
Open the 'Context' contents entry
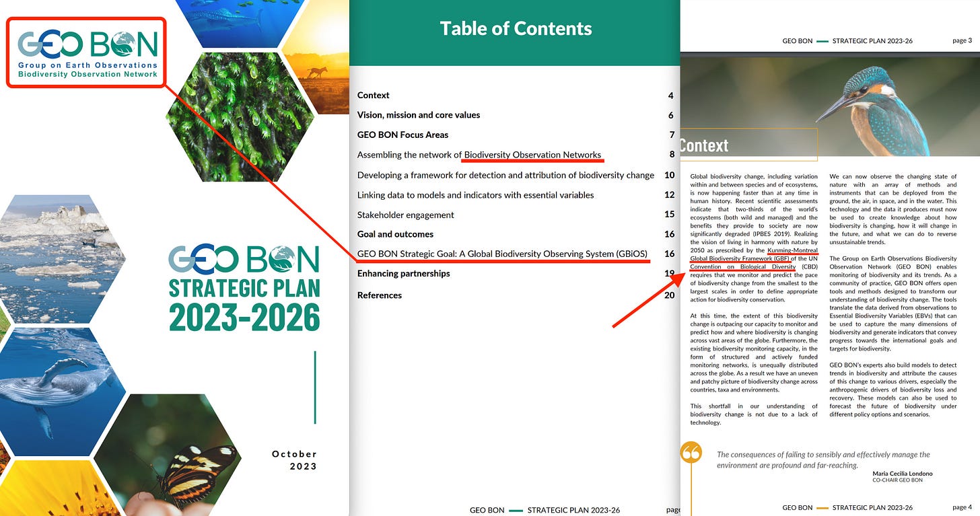pyautogui.click(x=374, y=96)
